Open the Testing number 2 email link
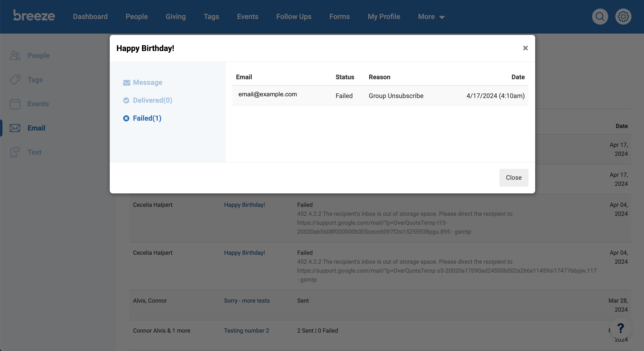Viewport: 644px width, 351px height. click(x=247, y=330)
